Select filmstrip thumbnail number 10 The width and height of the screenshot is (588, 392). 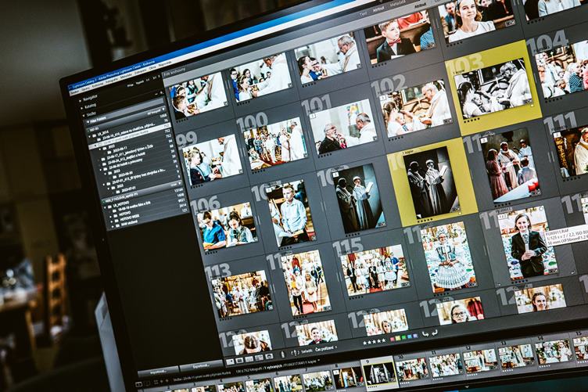pyautogui.click(x=411, y=369)
